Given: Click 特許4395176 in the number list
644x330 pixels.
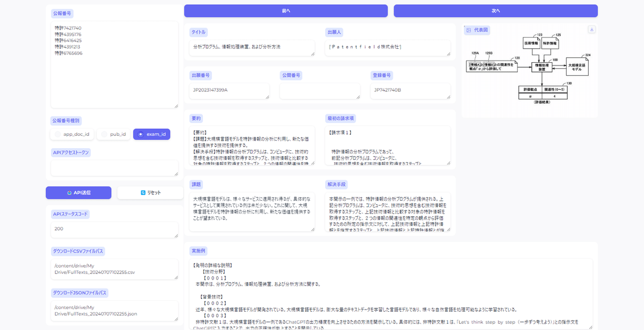Looking at the screenshot, I should (68, 34).
